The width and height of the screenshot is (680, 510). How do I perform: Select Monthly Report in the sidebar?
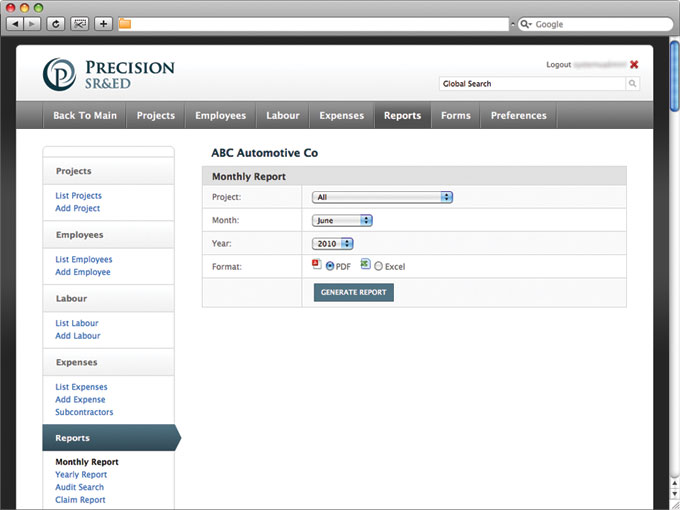click(x=87, y=462)
